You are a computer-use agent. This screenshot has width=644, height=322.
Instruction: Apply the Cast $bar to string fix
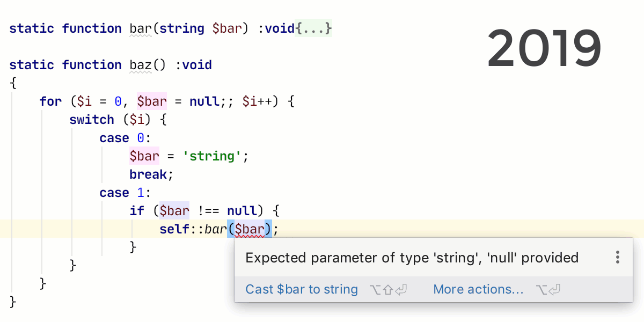click(x=301, y=289)
